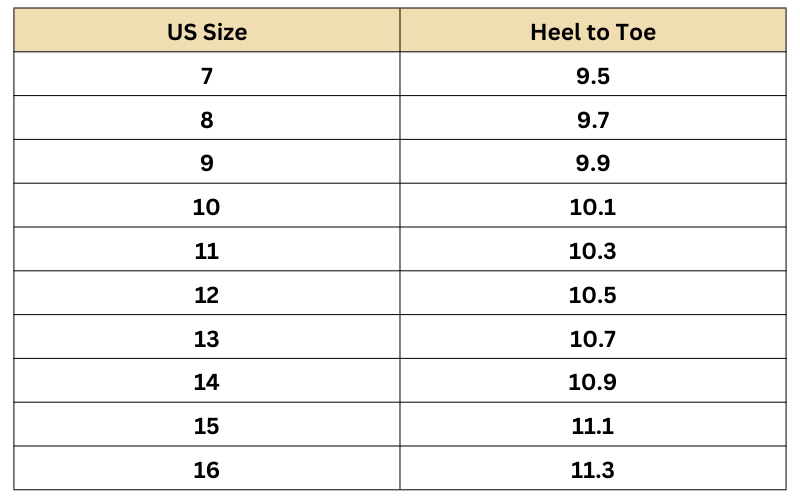Click the 10.5 heel to toe value

pos(593,295)
